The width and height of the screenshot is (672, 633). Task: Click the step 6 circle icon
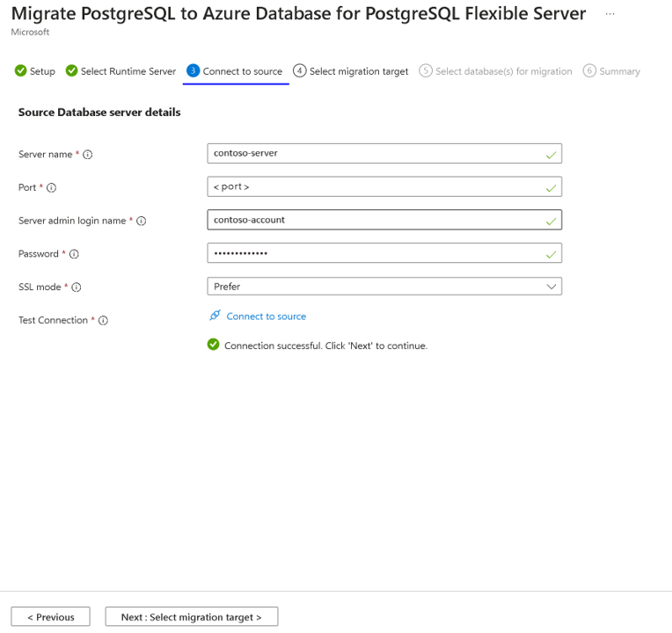[x=589, y=70]
